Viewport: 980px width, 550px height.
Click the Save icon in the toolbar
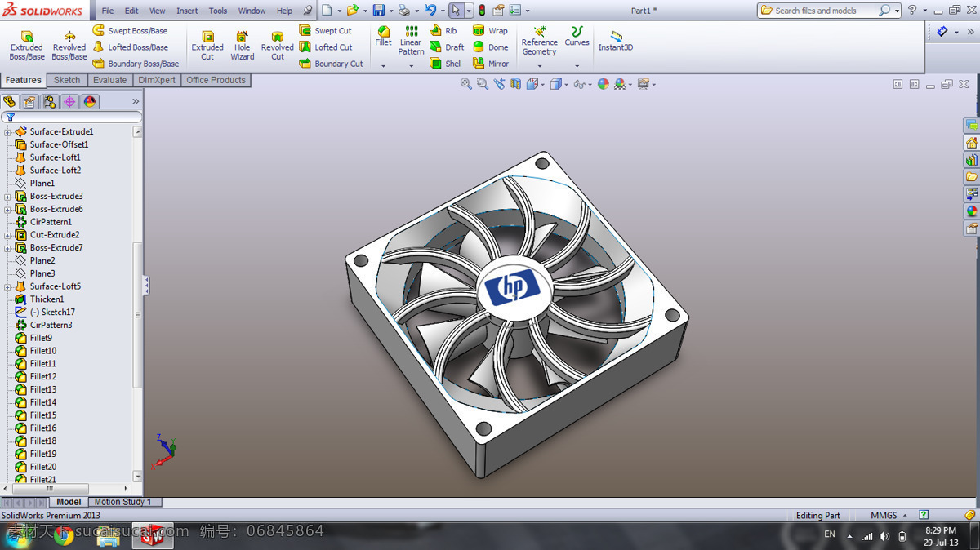(378, 11)
